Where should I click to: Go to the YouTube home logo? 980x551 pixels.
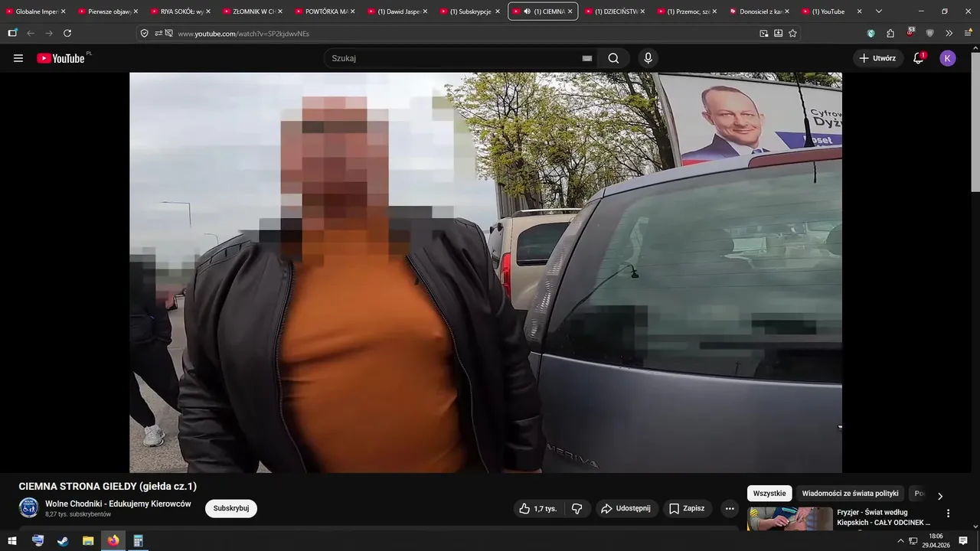[61, 58]
